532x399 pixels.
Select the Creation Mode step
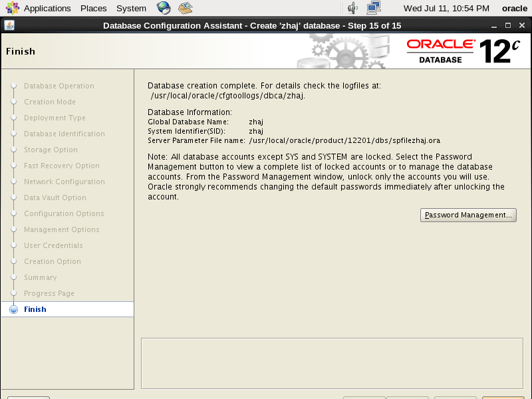[50, 102]
